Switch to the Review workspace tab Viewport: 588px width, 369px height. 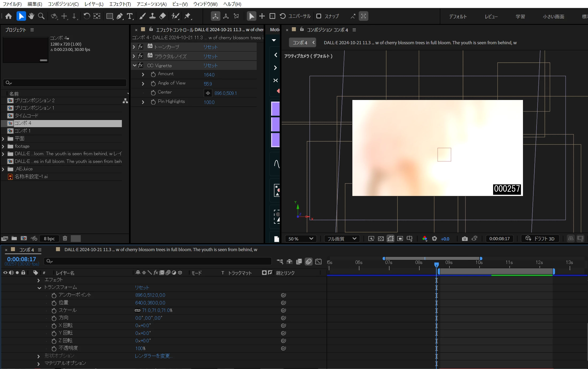tap(491, 17)
